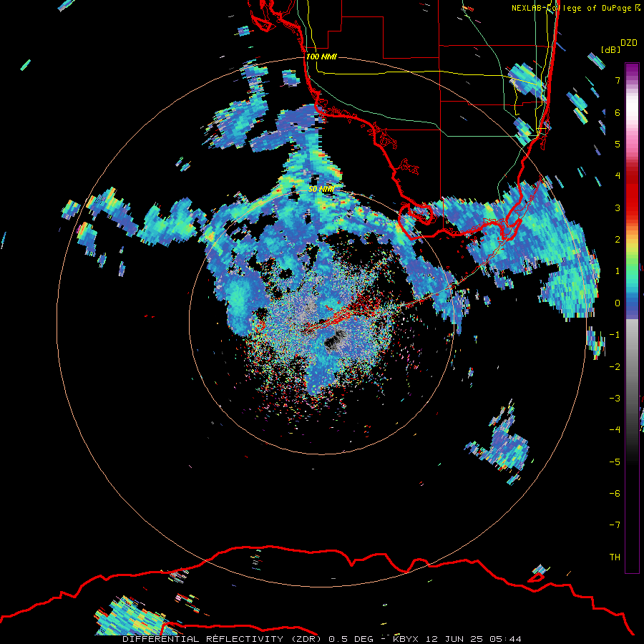Click the 5 value on the color scale
Viewport: 644px width, 644px height.
[618, 144]
